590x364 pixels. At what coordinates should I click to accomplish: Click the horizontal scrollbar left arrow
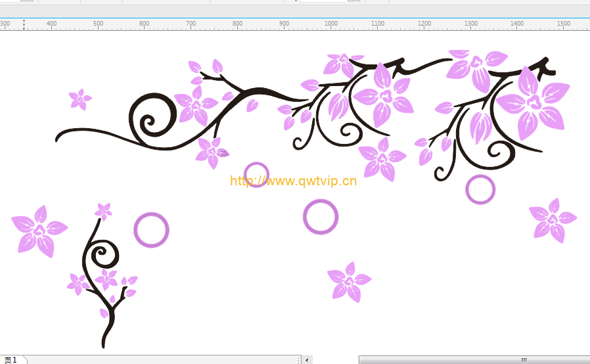[x=307, y=360]
